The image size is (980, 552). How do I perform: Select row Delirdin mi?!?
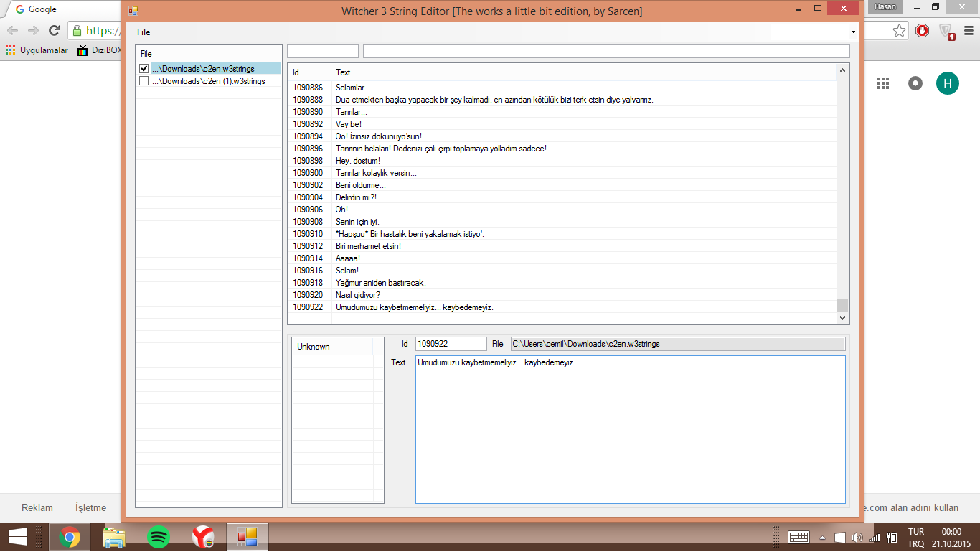coord(562,197)
